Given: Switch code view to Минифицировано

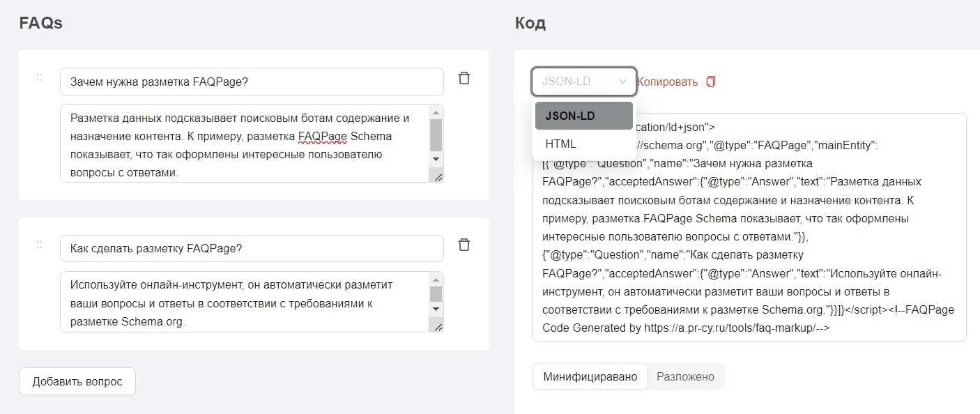Looking at the screenshot, I should pos(590,376).
